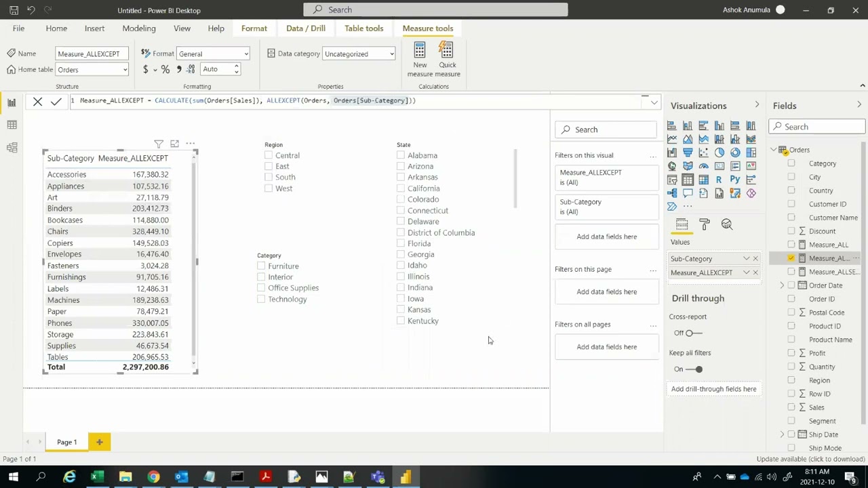This screenshot has width=868, height=488.
Task: Open the Data category dropdown
Action: [359, 54]
